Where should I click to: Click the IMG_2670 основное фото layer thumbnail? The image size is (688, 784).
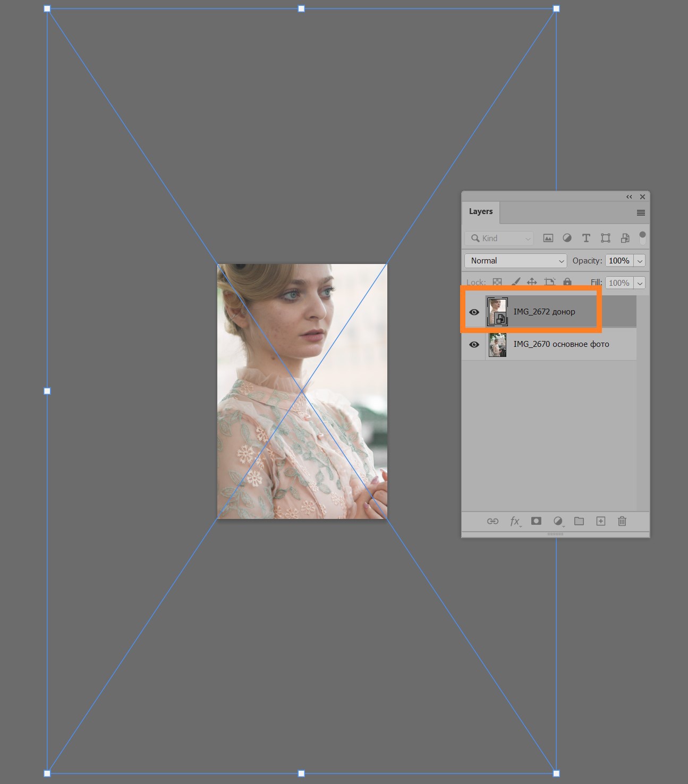pyautogui.click(x=497, y=344)
